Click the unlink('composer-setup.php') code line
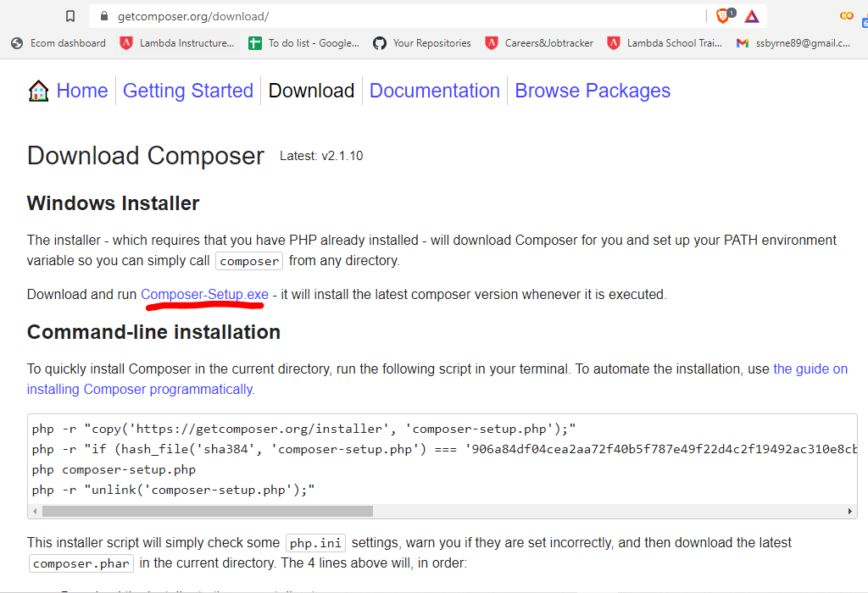The height and width of the screenshot is (593, 868). [x=173, y=490]
